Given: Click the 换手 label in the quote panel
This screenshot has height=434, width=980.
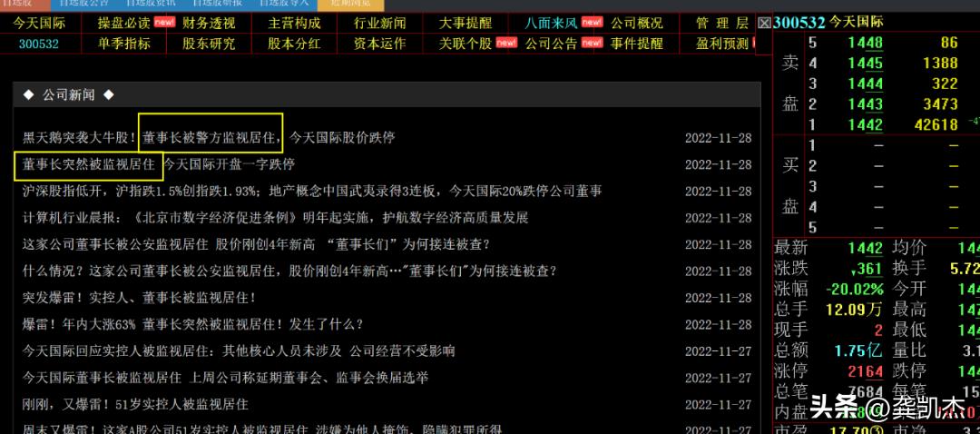Looking at the screenshot, I should (x=910, y=269).
